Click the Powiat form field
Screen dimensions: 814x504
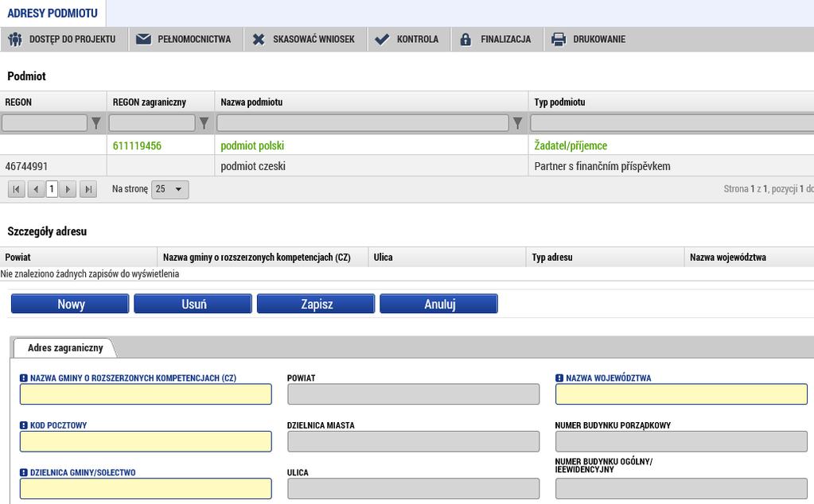click(x=414, y=394)
